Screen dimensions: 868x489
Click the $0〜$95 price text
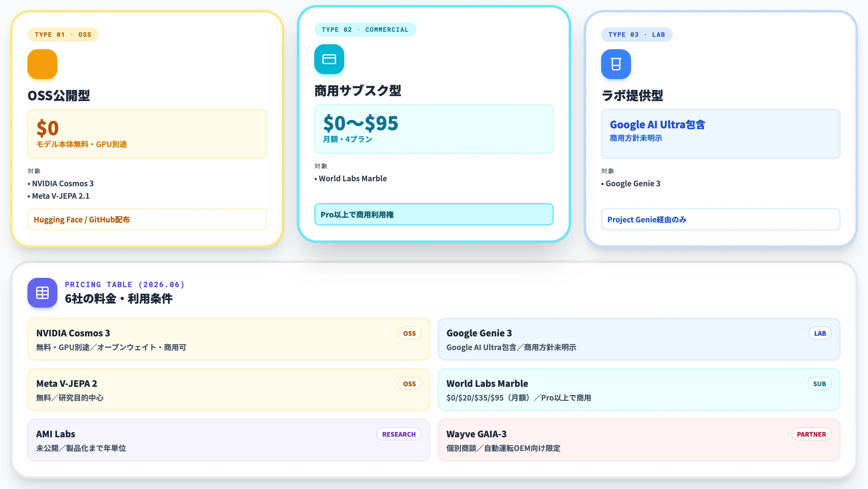[x=360, y=123]
